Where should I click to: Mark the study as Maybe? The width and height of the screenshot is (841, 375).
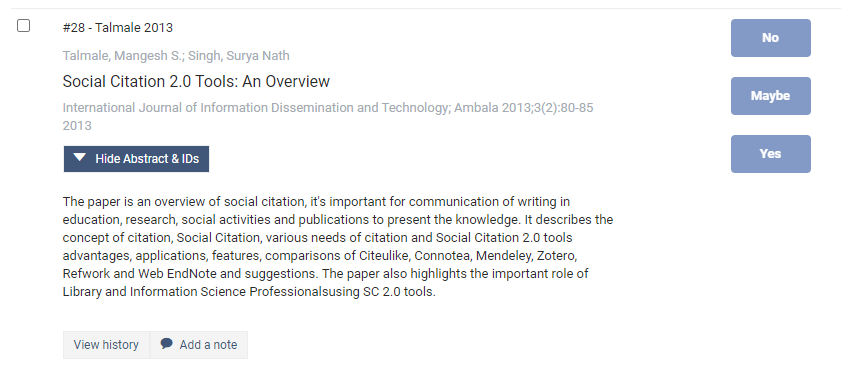(771, 96)
